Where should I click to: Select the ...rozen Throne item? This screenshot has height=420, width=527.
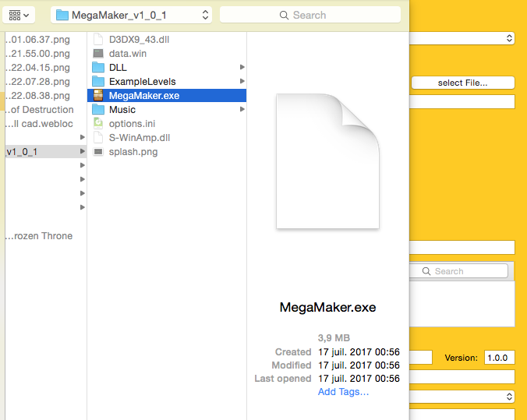pos(39,236)
